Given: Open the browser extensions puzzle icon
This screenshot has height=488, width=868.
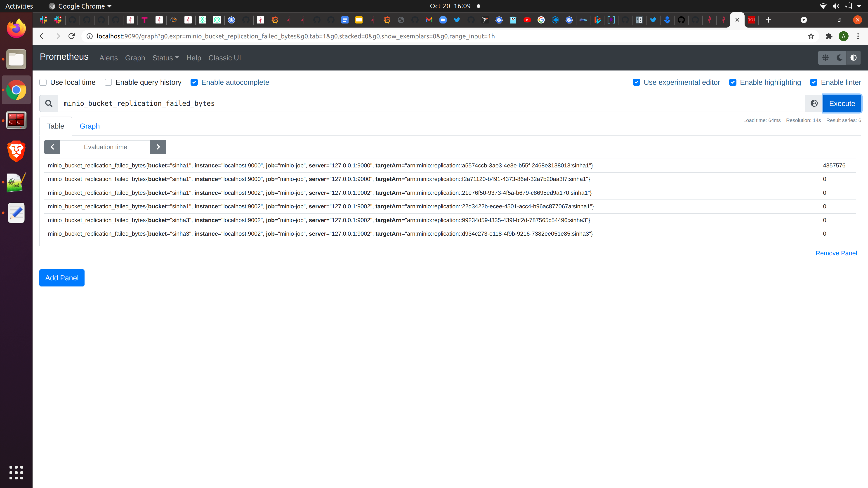Looking at the screenshot, I should [829, 36].
